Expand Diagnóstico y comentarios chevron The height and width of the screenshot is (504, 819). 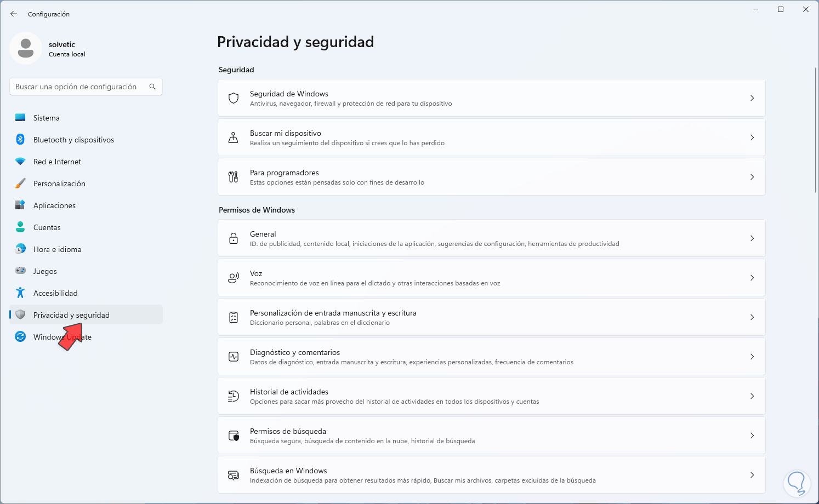752,357
